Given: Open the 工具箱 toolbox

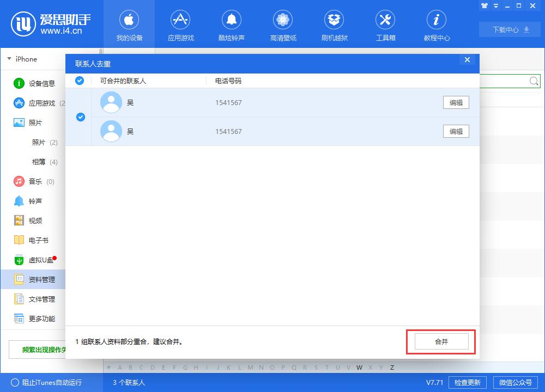Looking at the screenshot, I should [x=385, y=24].
